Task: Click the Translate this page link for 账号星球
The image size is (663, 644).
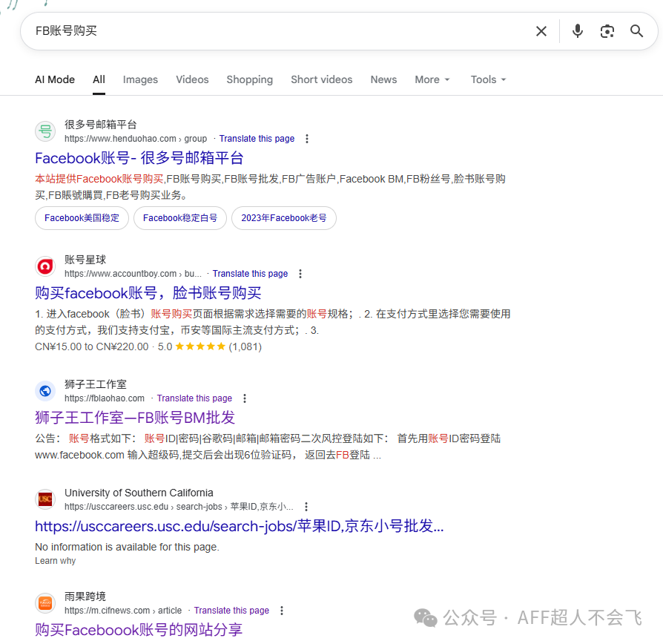Action: [250, 273]
